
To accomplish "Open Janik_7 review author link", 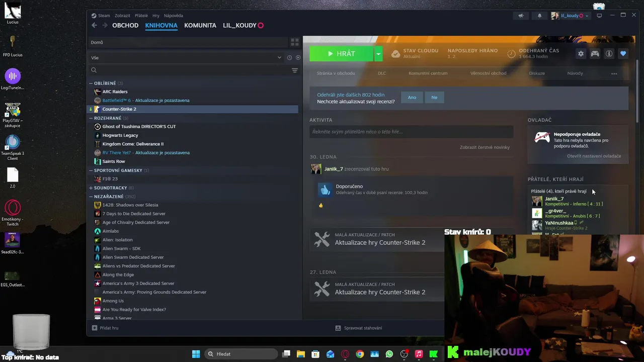I will 333,169.
